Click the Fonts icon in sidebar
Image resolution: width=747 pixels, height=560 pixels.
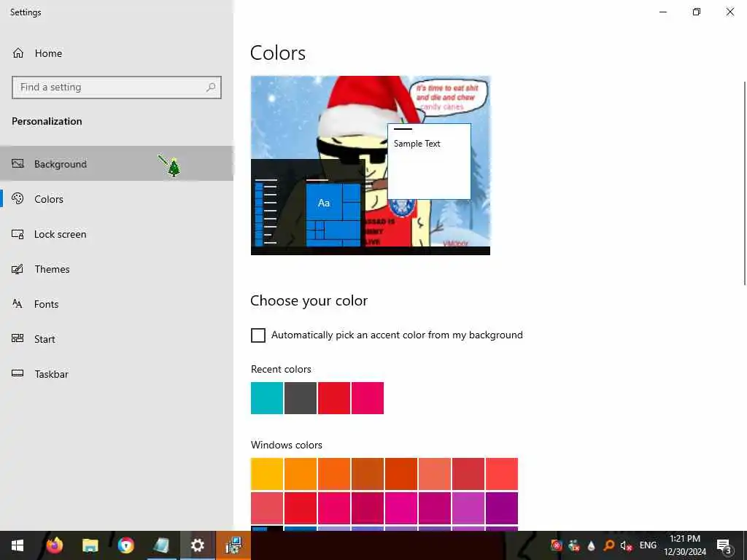pyautogui.click(x=18, y=304)
